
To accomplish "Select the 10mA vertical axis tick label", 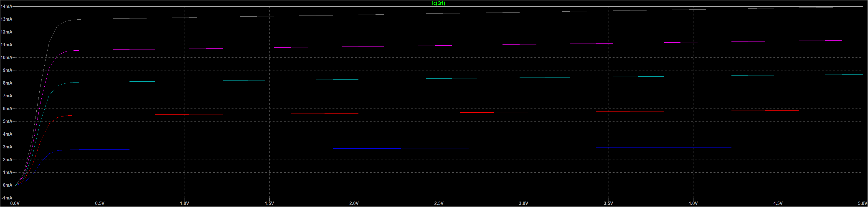I will tap(7, 58).
